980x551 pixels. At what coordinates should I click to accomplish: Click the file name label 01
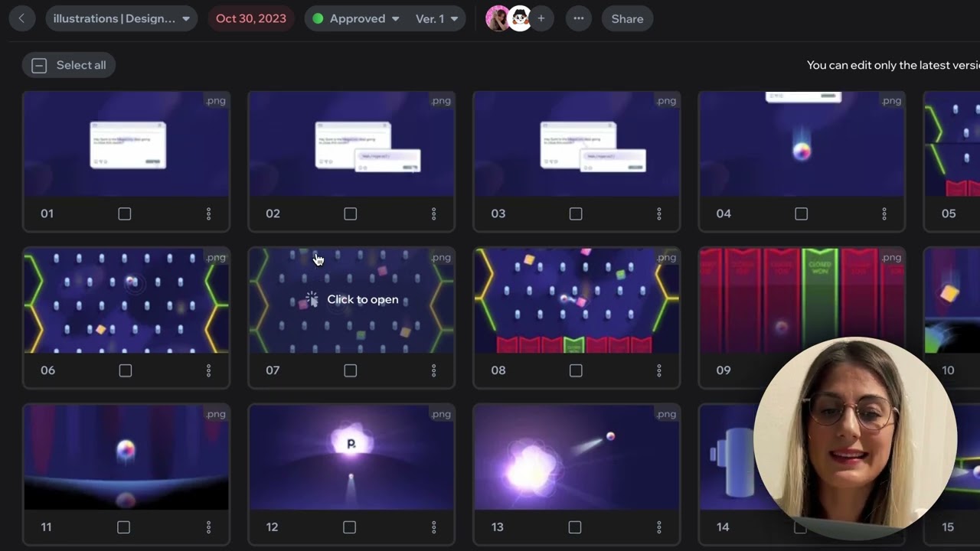47,214
